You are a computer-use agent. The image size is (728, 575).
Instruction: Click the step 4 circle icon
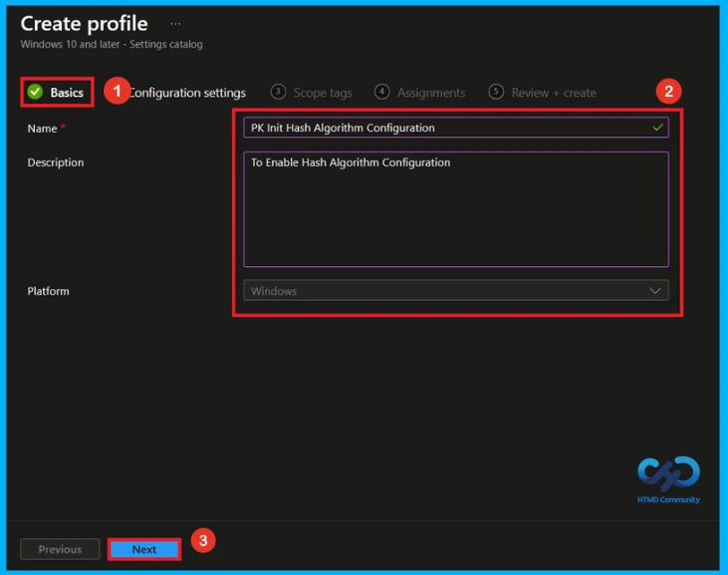[x=381, y=92]
